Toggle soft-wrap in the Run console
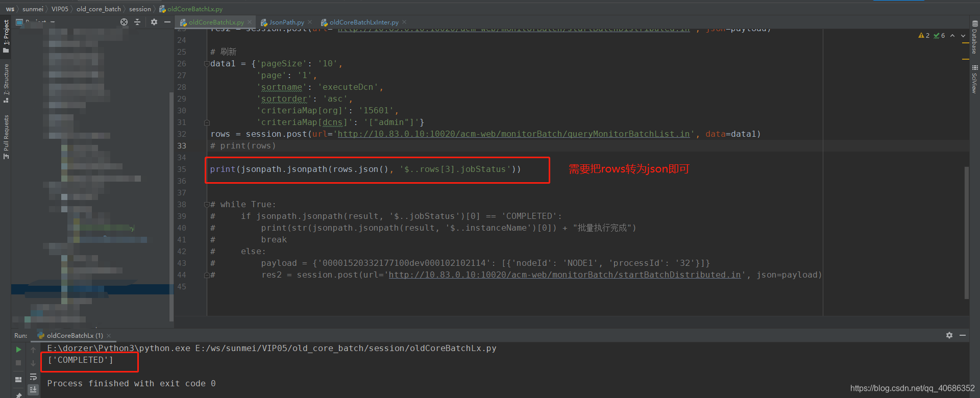The height and width of the screenshot is (398, 980). 33,377
